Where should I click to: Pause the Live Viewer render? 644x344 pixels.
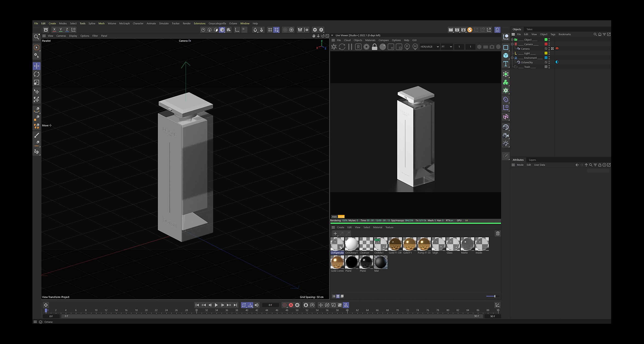click(350, 47)
